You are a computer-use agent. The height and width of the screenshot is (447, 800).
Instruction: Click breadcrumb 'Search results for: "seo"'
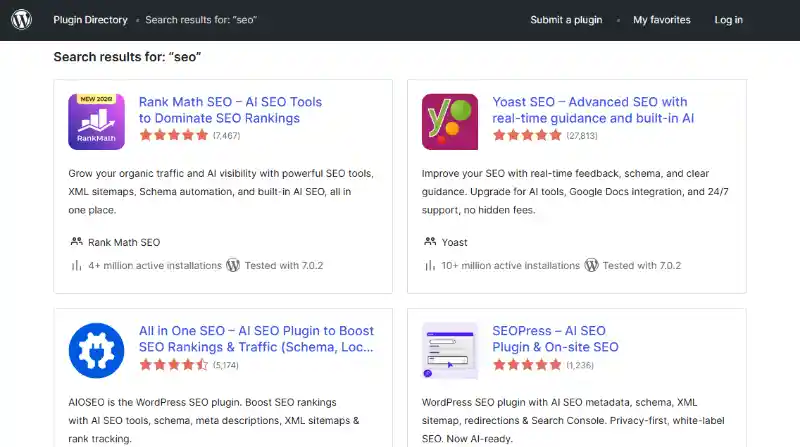point(201,20)
